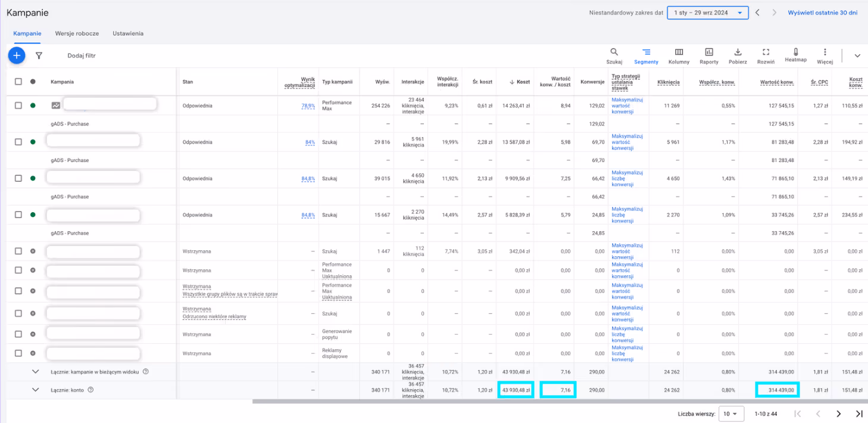Open the Kolumny columns editor
Viewport: 868px width, 423px height.
[x=679, y=56]
